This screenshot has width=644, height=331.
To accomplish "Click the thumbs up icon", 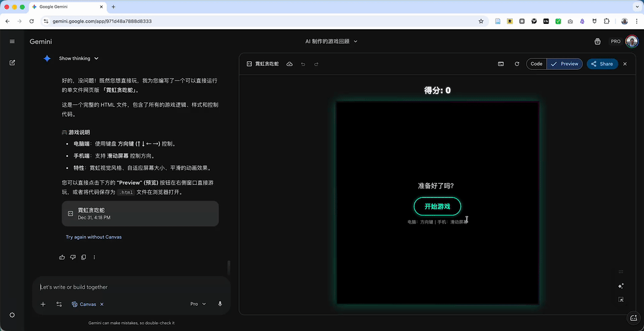I will (x=62, y=257).
